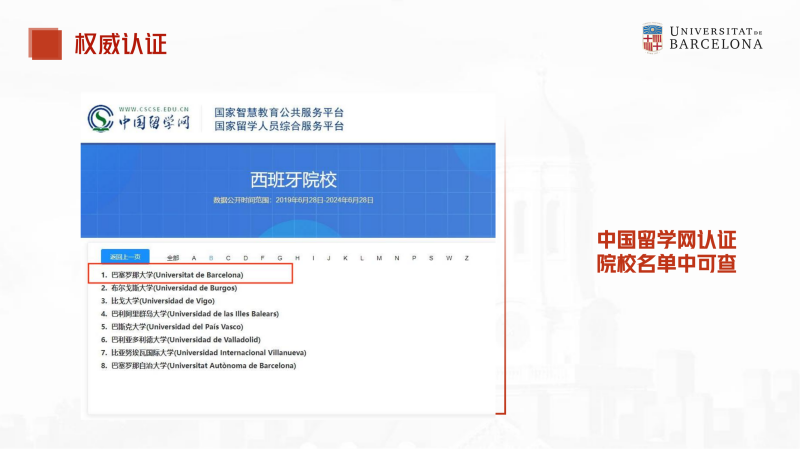
Task: Select letter filter H
Action: [x=297, y=258]
